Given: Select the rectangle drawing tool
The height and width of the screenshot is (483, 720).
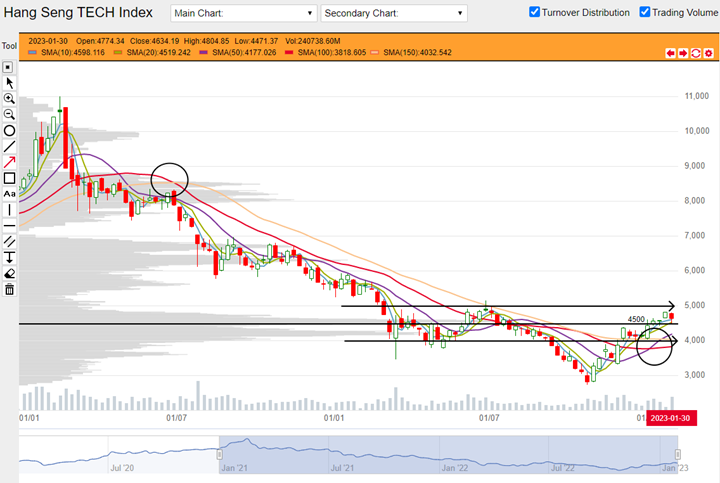Looking at the screenshot, I should point(9,178).
